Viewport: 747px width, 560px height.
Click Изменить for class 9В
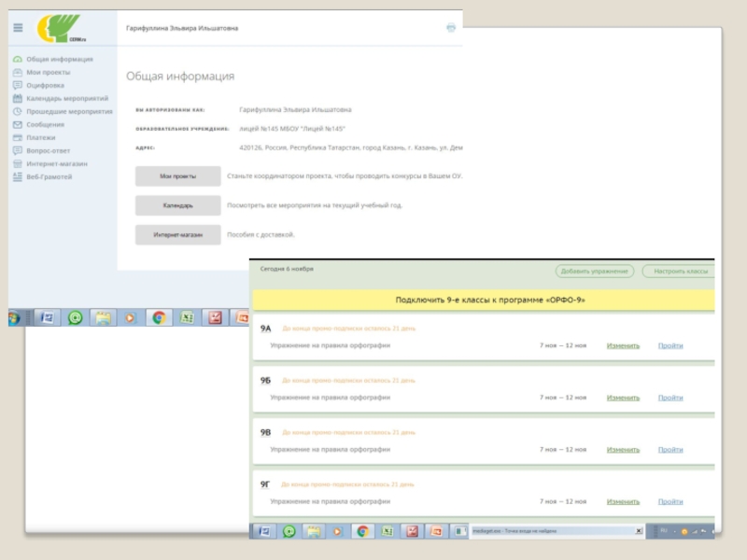coord(623,450)
